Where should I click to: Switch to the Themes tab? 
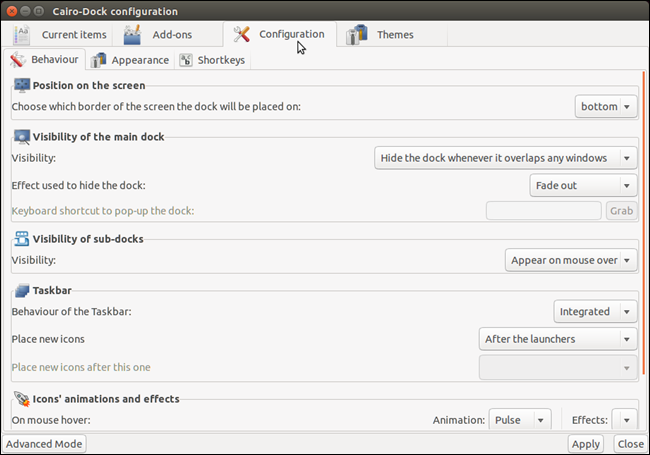pos(394,35)
